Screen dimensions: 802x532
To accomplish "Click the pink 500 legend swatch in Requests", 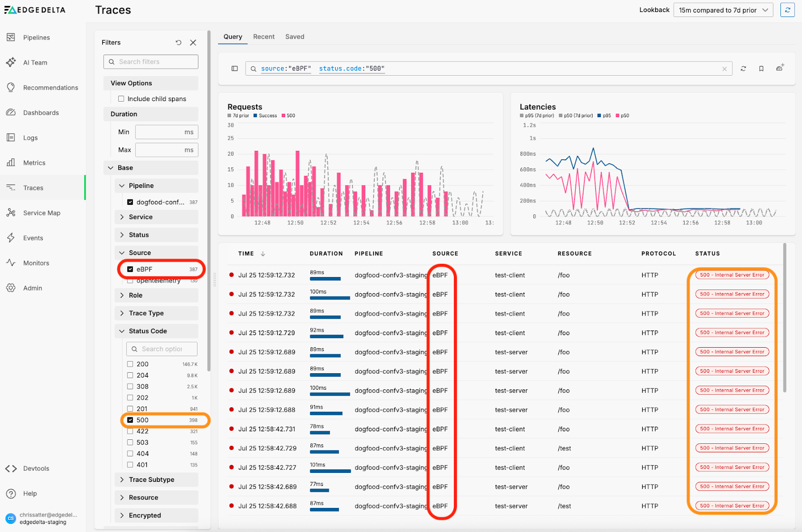I will tap(284, 116).
